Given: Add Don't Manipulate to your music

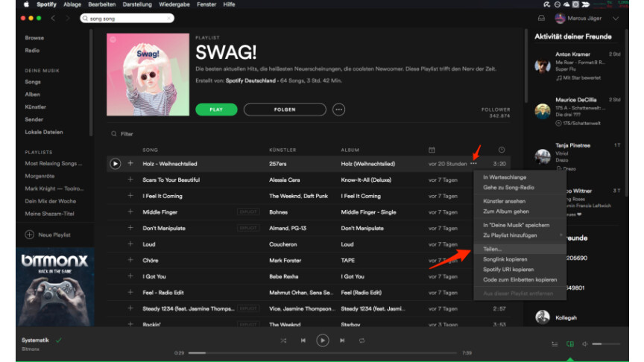Looking at the screenshot, I should pyautogui.click(x=130, y=227).
